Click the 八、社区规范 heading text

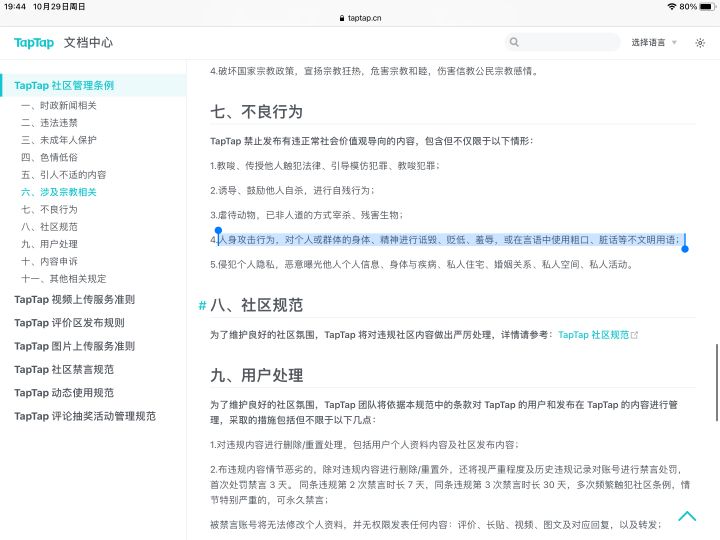(256, 305)
